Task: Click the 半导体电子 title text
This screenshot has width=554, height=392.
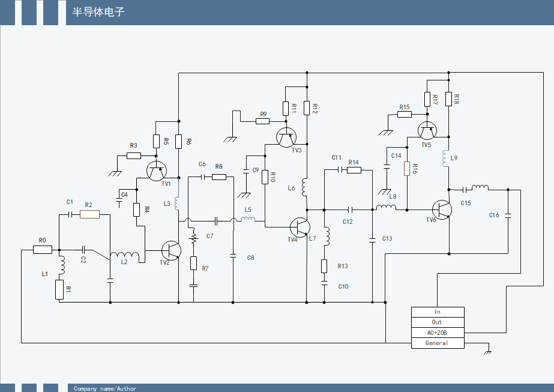Action: coord(98,12)
